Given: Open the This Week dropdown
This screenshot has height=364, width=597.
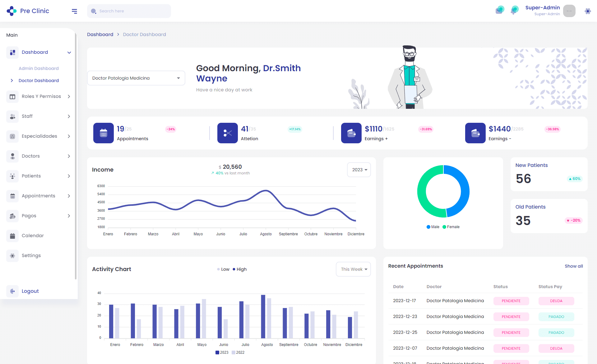Looking at the screenshot, I should [x=353, y=269].
